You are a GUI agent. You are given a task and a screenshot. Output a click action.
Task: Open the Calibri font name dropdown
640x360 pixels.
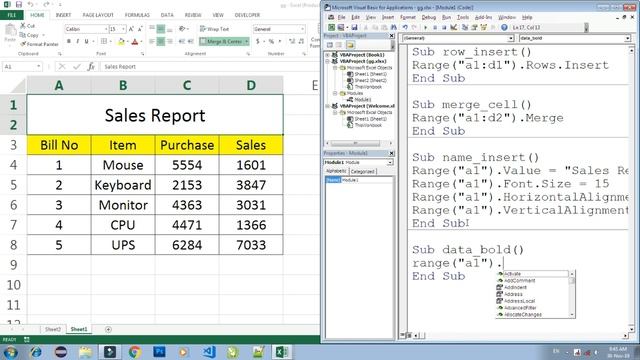106,29
